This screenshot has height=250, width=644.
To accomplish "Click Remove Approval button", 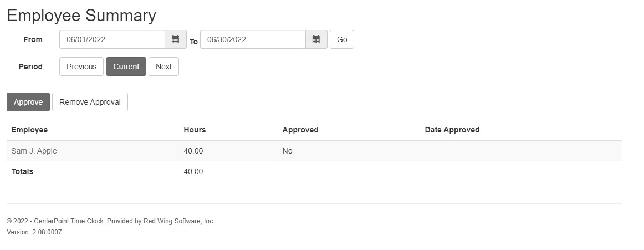I will pos(90,102).
